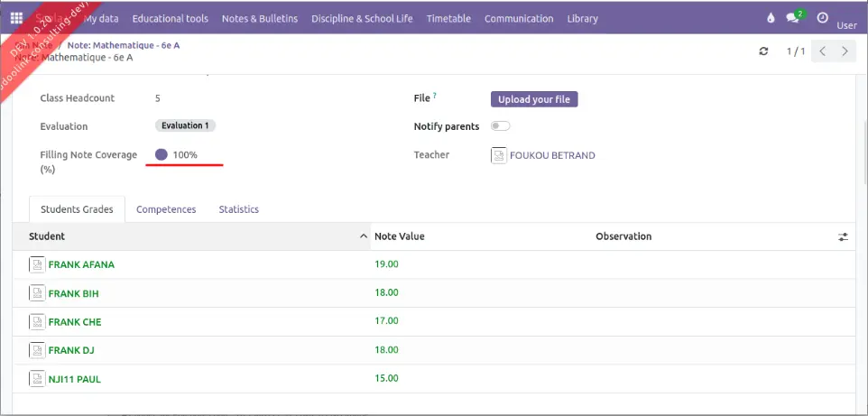Switch to the Competences tab

[x=166, y=209]
